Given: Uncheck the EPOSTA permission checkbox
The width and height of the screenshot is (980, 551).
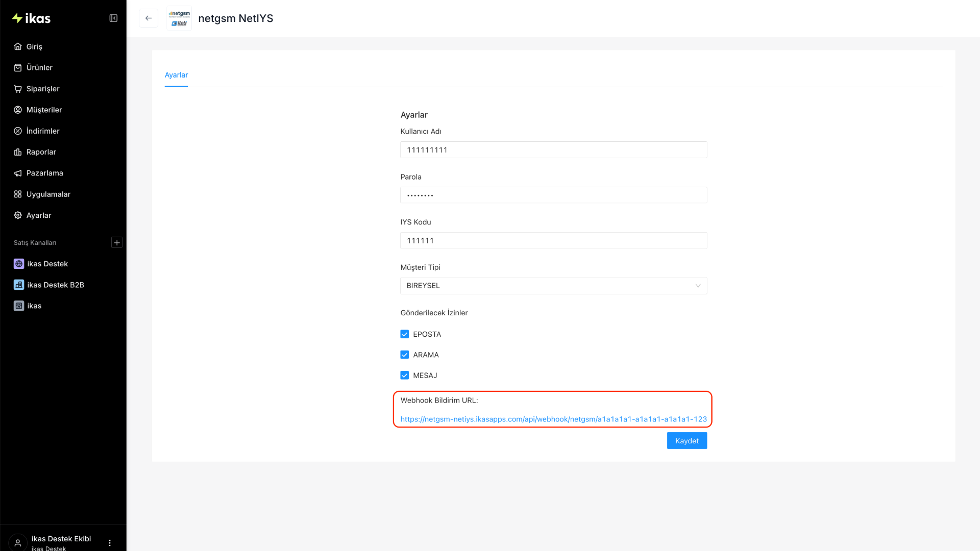Looking at the screenshot, I should pyautogui.click(x=405, y=334).
